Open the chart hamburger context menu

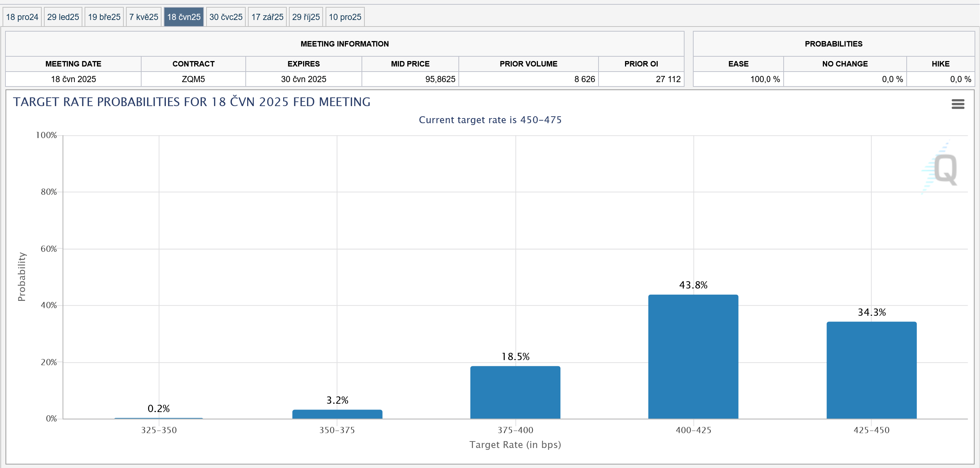(957, 104)
